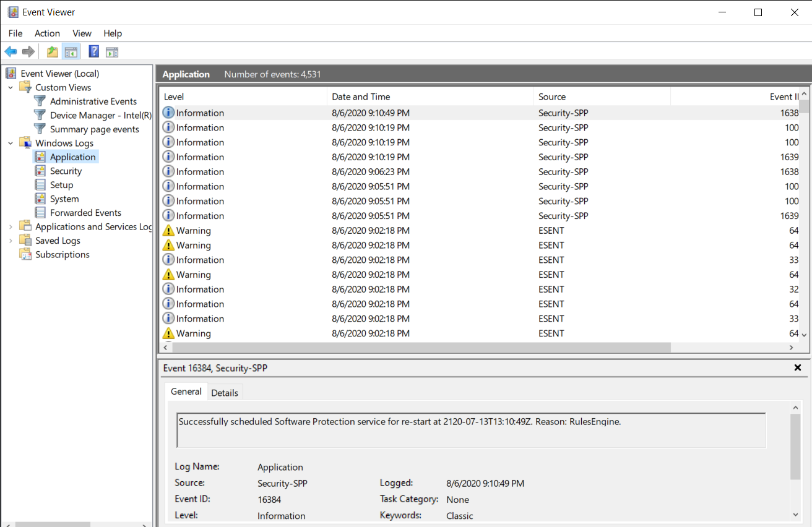Click the Forwarded Events log icon
The height and width of the screenshot is (527, 812).
40,213
